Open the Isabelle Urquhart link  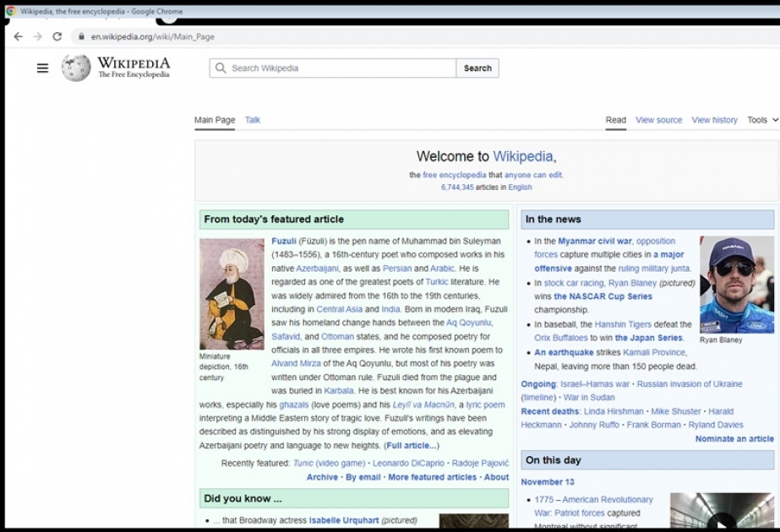click(344, 520)
